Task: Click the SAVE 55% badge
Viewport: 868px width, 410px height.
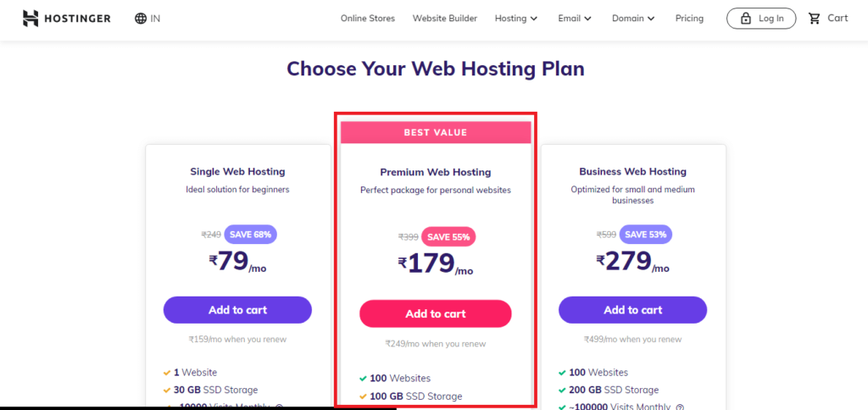Action: tap(448, 237)
